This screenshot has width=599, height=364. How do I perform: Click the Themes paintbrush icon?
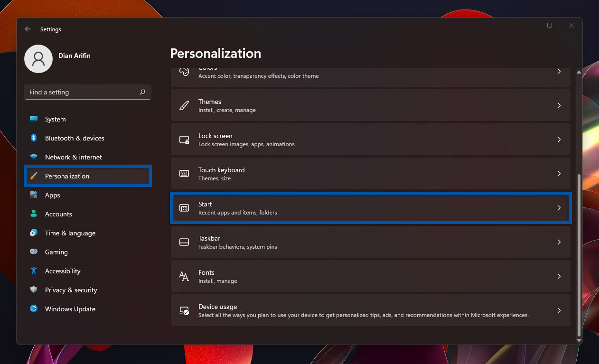pyautogui.click(x=184, y=105)
